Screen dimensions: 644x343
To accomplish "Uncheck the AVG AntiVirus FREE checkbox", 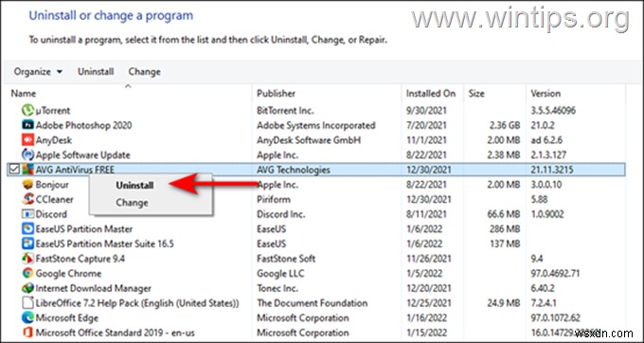I will click(x=14, y=170).
